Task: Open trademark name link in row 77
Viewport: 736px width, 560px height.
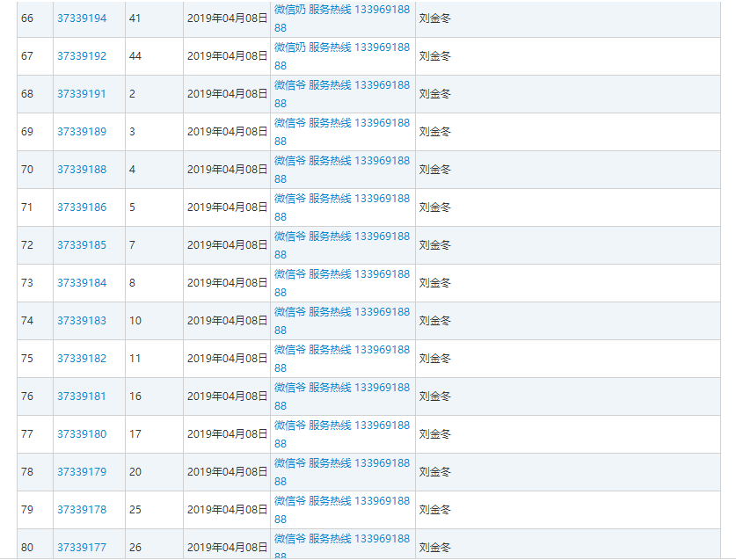Action: point(342,433)
